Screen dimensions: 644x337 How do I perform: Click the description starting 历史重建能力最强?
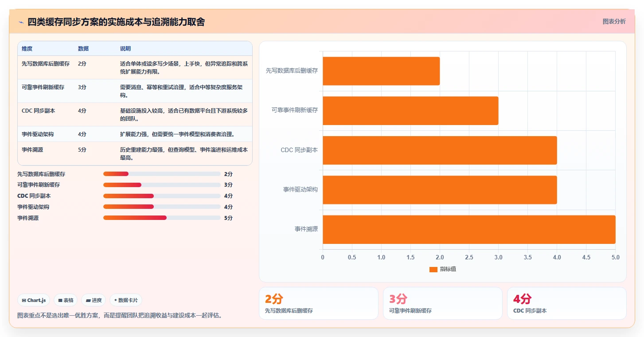184,154
